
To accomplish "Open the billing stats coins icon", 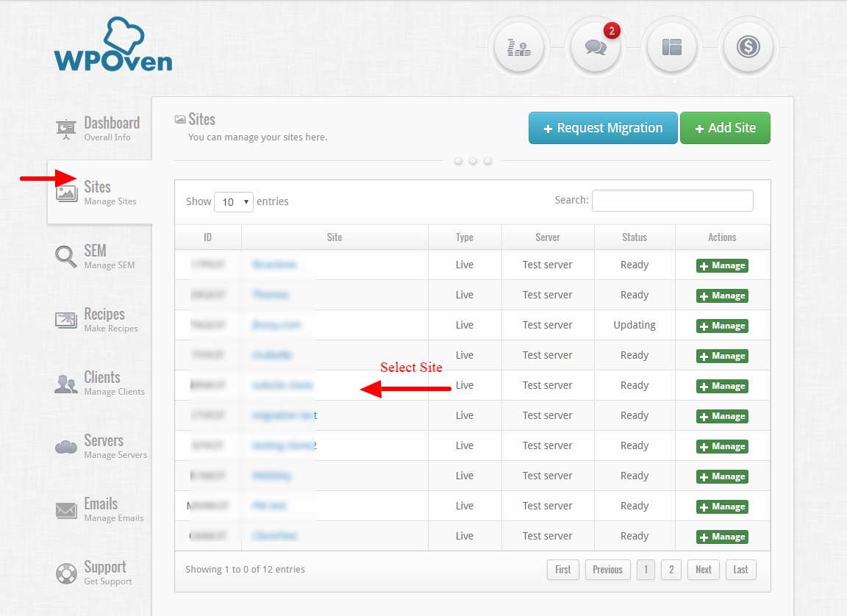I will point(519,48).
